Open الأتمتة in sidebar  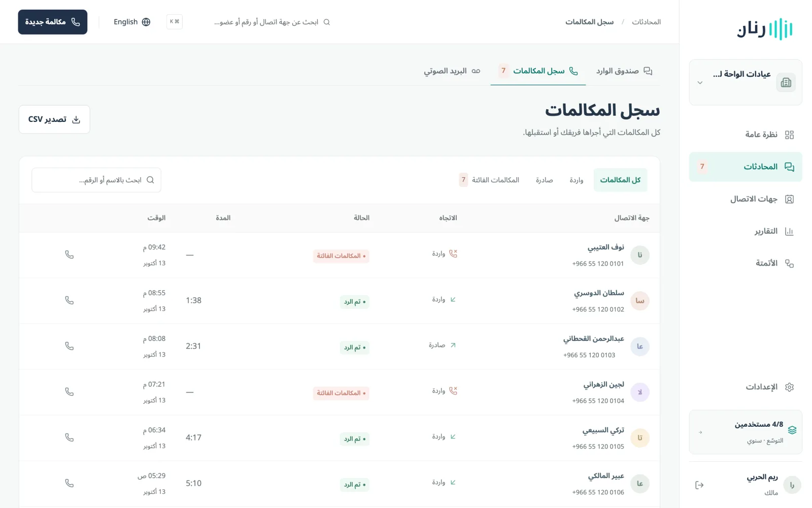coord(746,263)
